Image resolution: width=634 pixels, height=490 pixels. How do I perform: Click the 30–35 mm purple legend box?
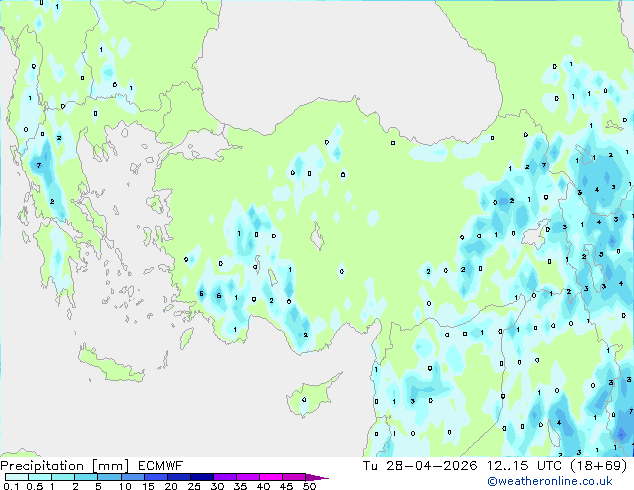pos(225,477)
